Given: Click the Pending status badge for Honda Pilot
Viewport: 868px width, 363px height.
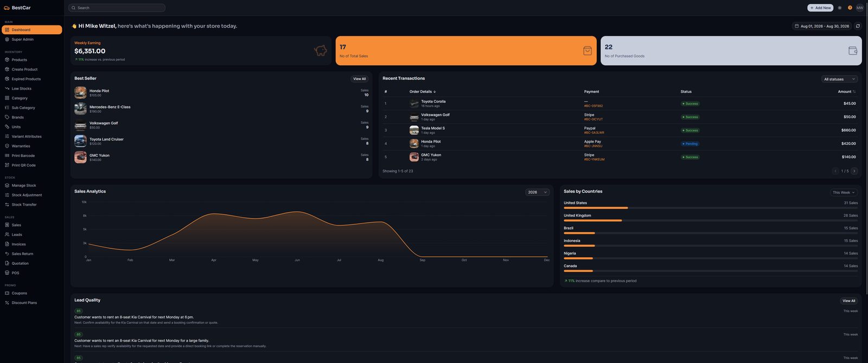Looking at the screenshot, I should 690,144.
